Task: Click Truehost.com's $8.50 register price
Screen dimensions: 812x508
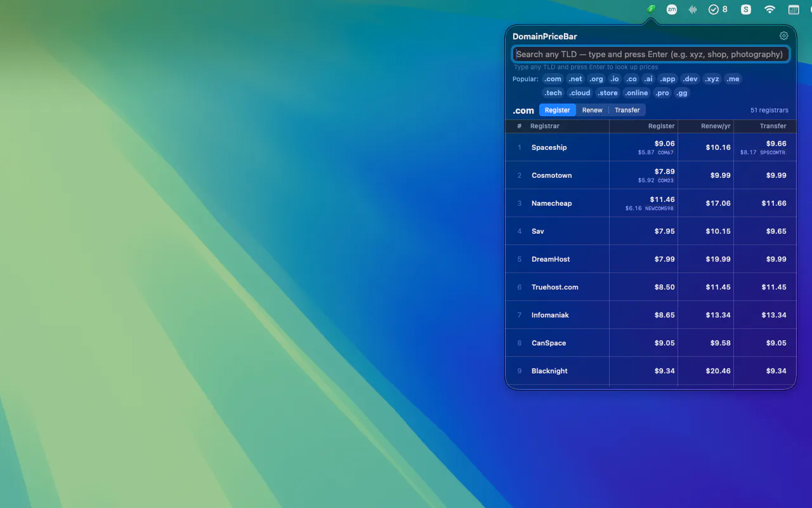Action: [x=665, y=287]
